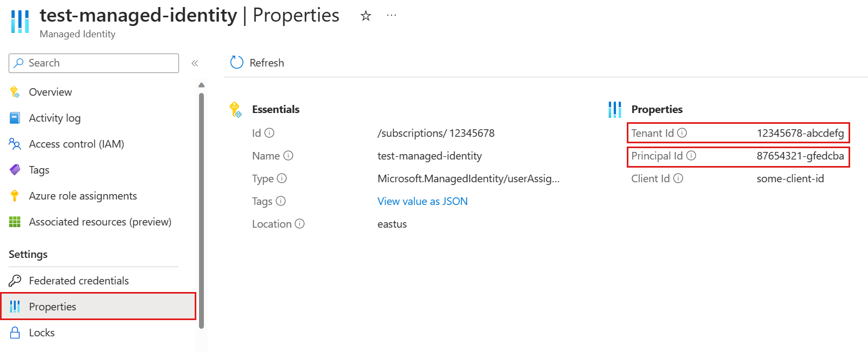Click the Refresh button label

[267, 63]
